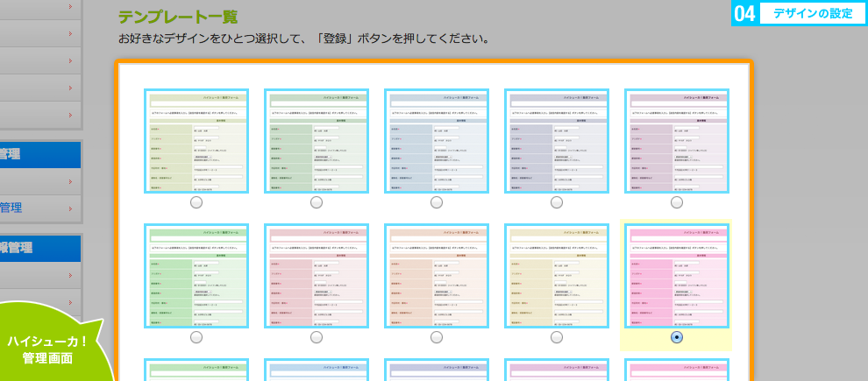Select radio button under sage green template, top row
This screenshot has height=381, width=868.
pos(317,202)
